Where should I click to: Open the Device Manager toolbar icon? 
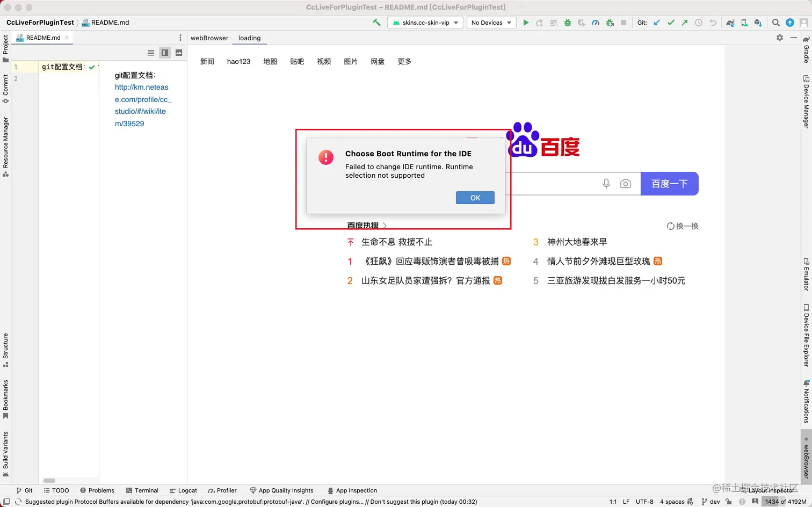744,23
